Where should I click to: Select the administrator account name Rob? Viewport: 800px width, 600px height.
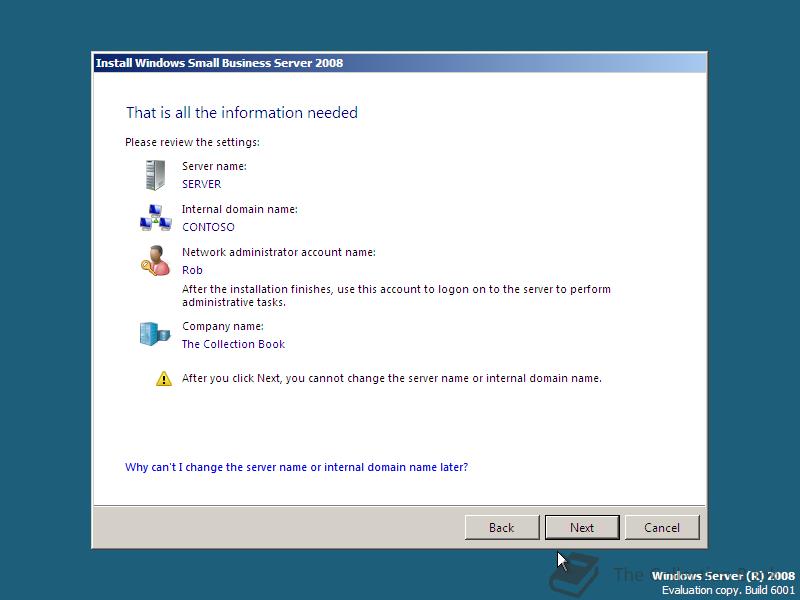(192, 270)
